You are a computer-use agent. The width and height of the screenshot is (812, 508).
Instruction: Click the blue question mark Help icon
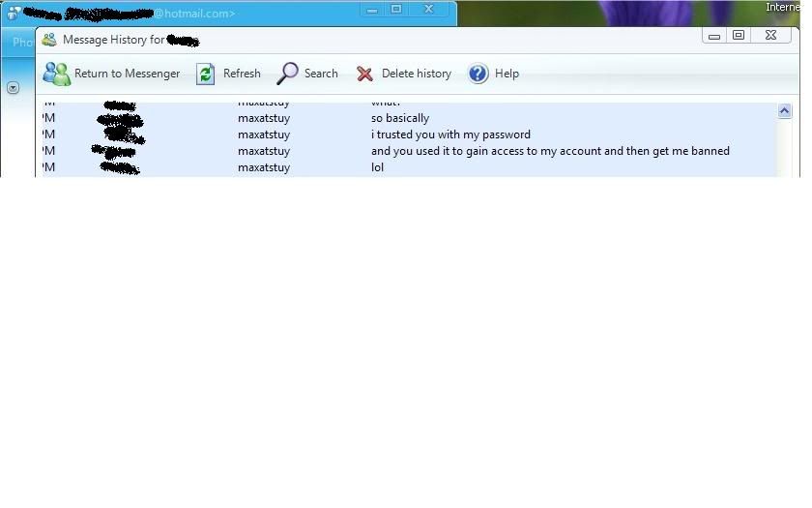pos(478,74)
